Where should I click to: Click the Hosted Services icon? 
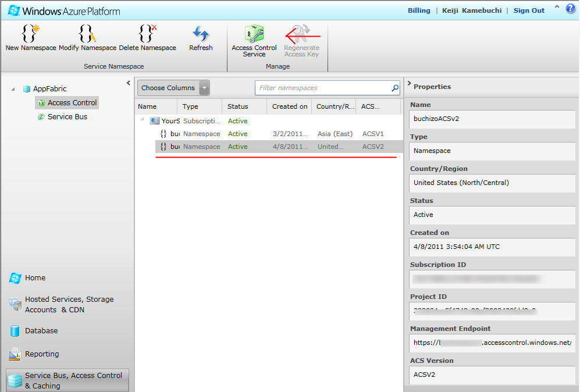point(15,304)
